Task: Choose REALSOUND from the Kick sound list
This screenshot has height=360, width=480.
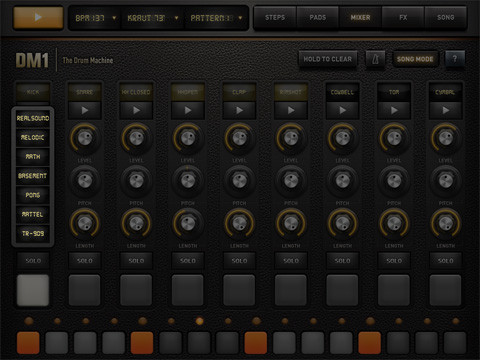Action: [33, 118]
